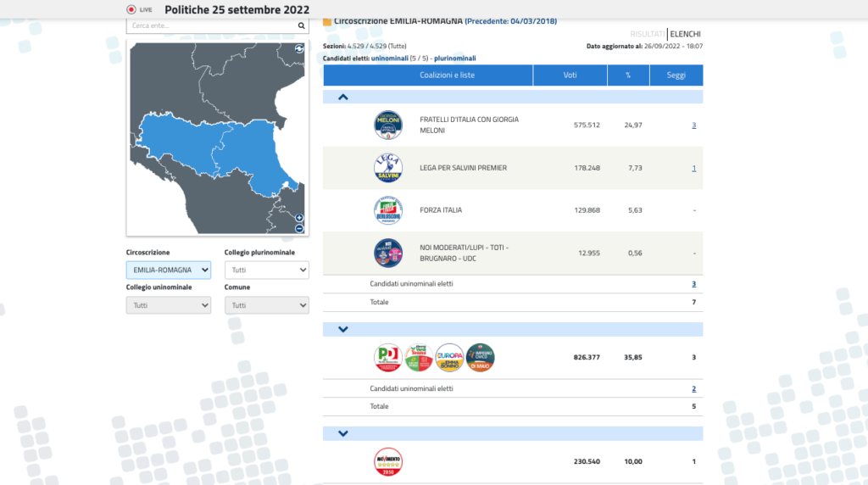Click the 826.377 votes value
Viewport: 868px width, 485px height.
tap(587, 358)
